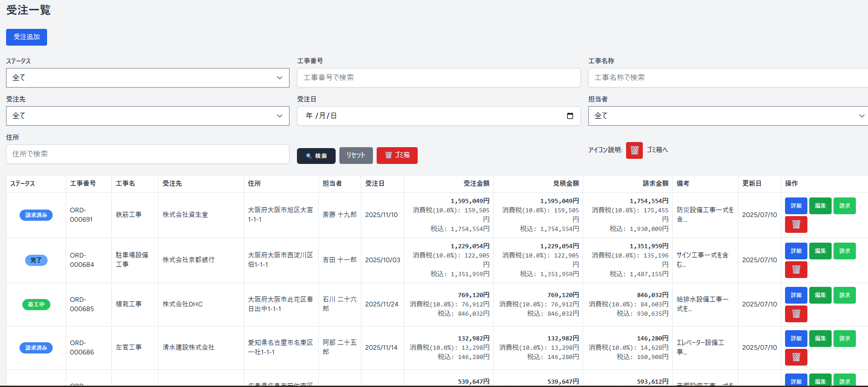
Task: Focus the 住所 search field
Action: (147, 154)
